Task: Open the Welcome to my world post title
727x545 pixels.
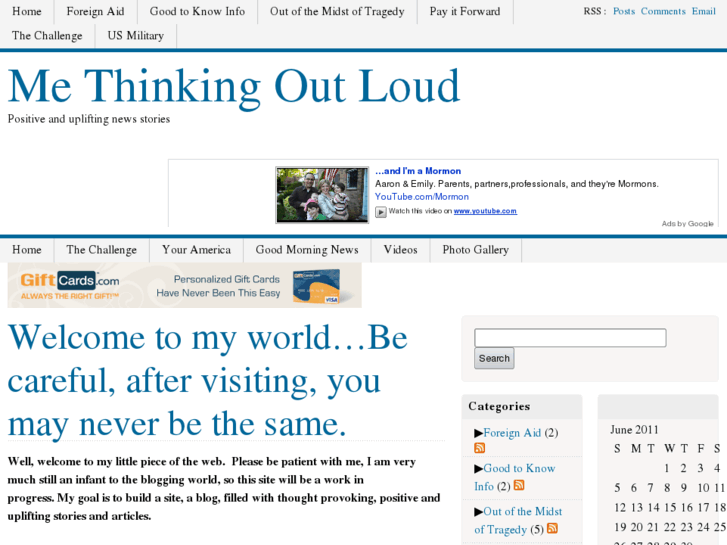Action: 207,381
